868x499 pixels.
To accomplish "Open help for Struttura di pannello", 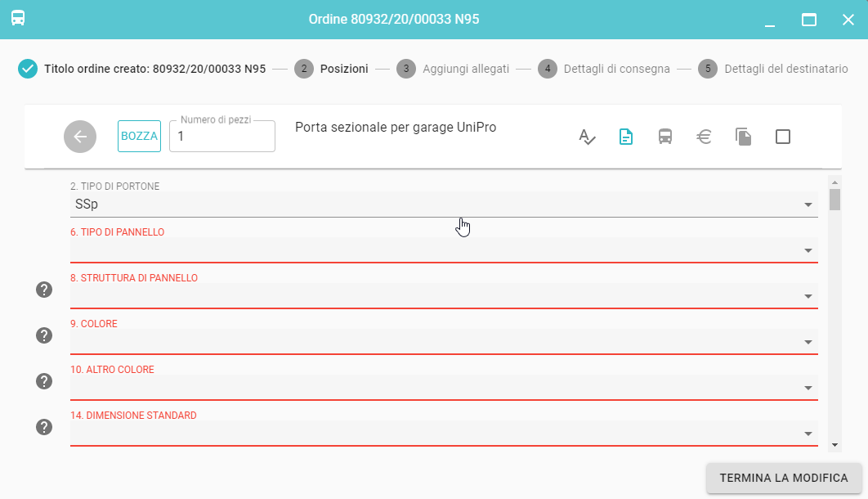I will click(44, 290).
